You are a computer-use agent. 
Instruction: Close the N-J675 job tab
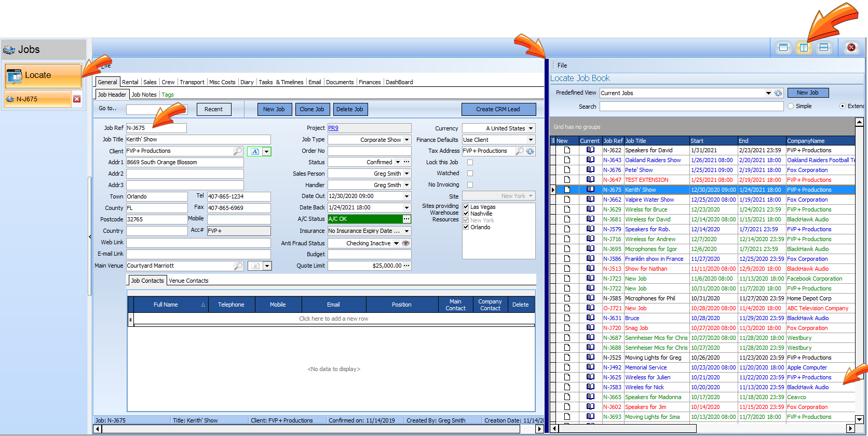tap(77, 99)
